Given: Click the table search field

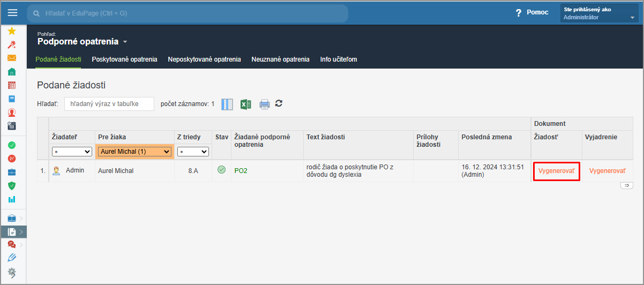Looking at the screenshot, I should click(109, 104).
